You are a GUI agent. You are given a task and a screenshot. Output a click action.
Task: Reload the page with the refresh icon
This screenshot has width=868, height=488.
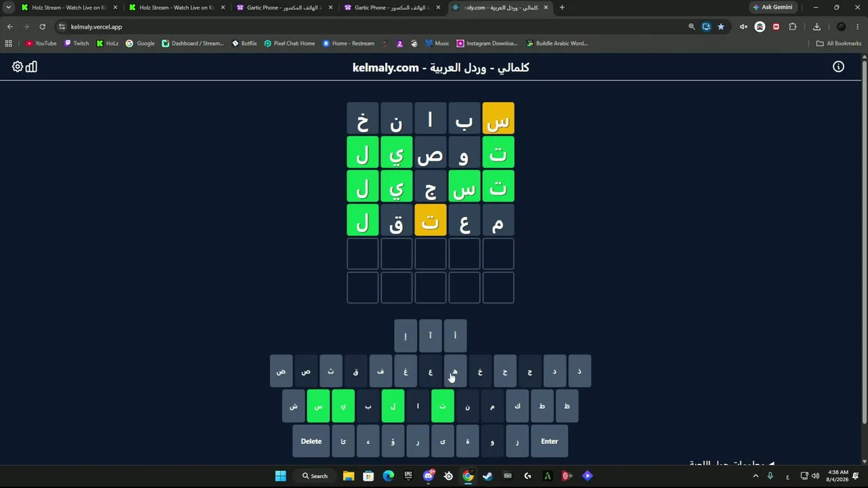42,26
